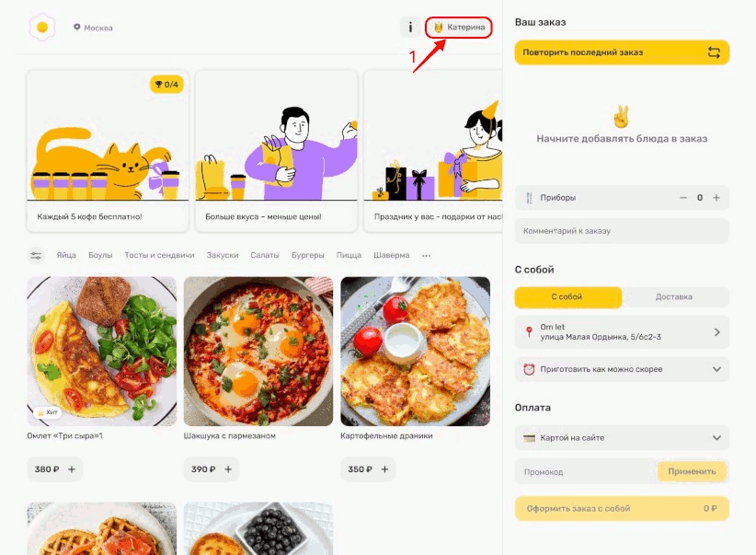The height and width of the screenshot is (555, 756).
Task: Show more categories via three dots
Action: tap(426, 255)
